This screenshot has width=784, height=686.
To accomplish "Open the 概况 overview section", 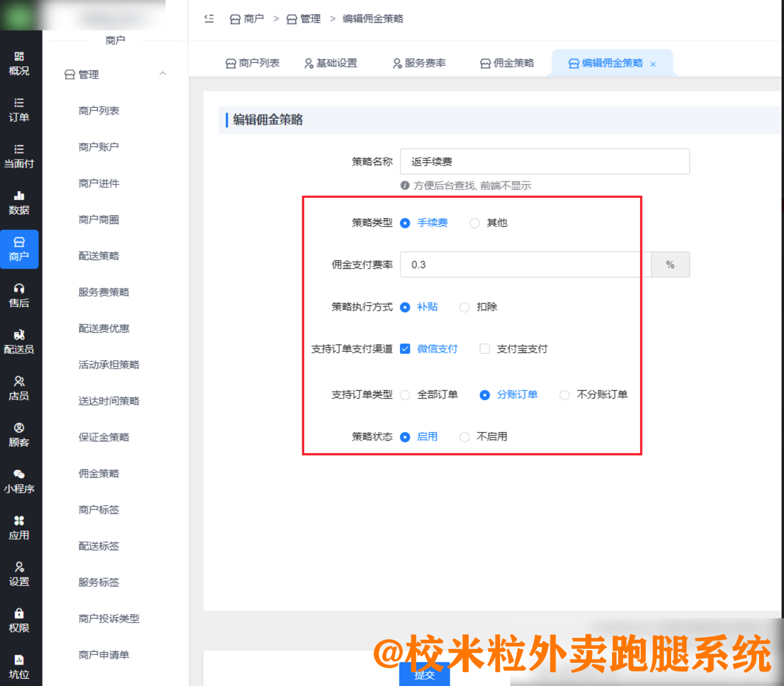I will pyautogui.click(x=20, y=63).
